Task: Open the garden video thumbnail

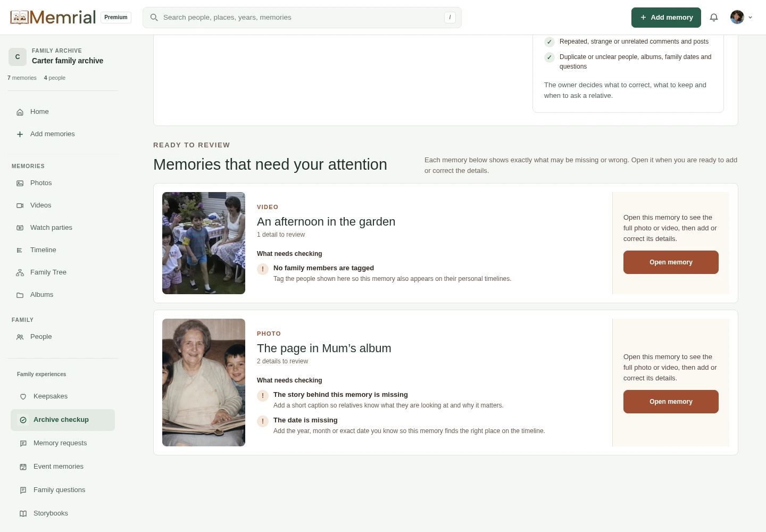Action: pos(204,243)
